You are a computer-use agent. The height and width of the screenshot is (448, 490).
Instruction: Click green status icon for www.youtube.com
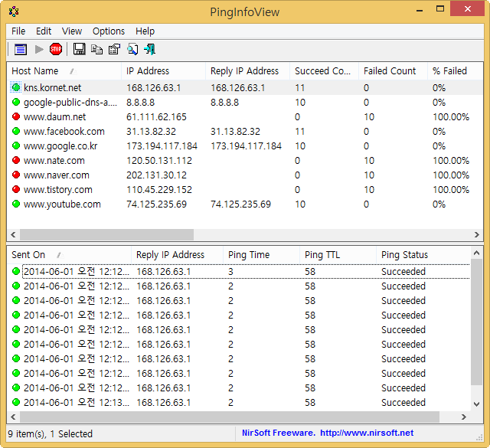pyautogui.click(x=16, y=204)
